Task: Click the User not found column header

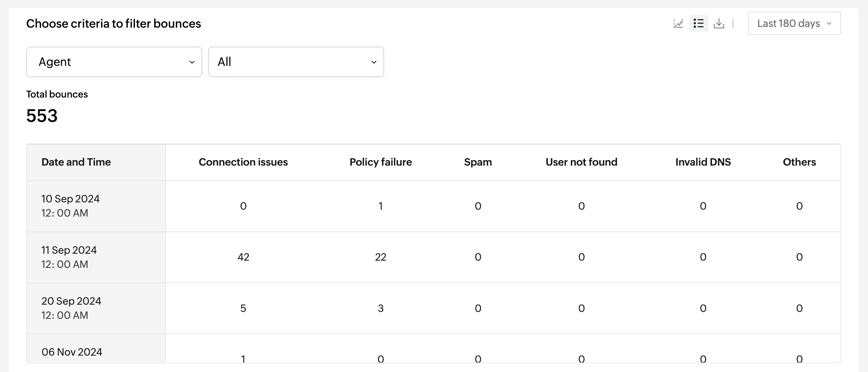Action: (581, 162)
